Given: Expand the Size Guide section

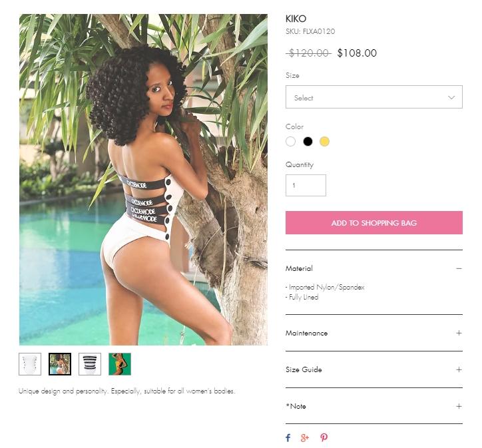Looking at the screenshot, I should point(373,369).
